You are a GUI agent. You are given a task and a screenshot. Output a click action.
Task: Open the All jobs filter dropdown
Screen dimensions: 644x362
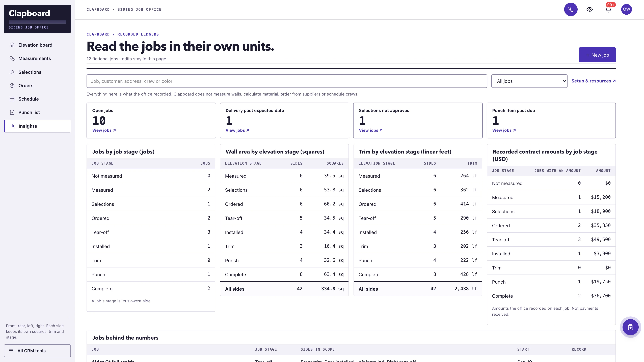(529, 81)
